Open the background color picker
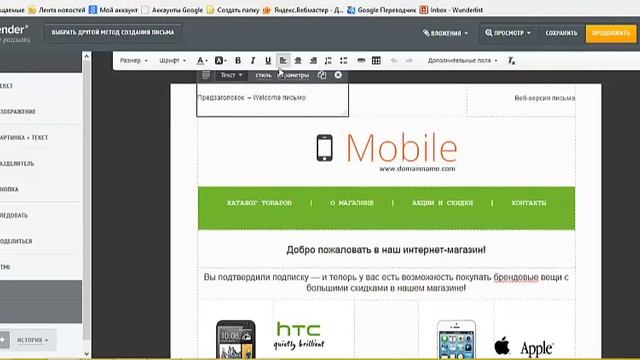This screenshot has height=360, width=640. (220, 61)
